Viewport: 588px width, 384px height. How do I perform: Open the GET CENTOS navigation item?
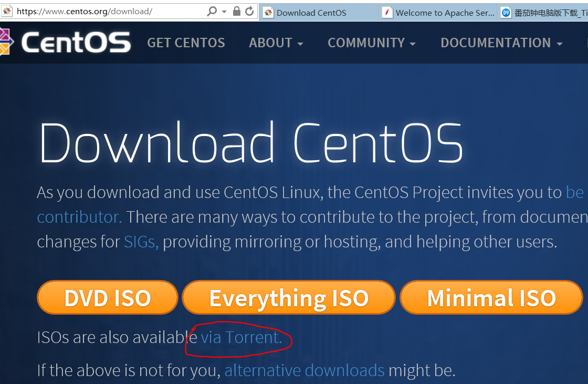point(186,43)
